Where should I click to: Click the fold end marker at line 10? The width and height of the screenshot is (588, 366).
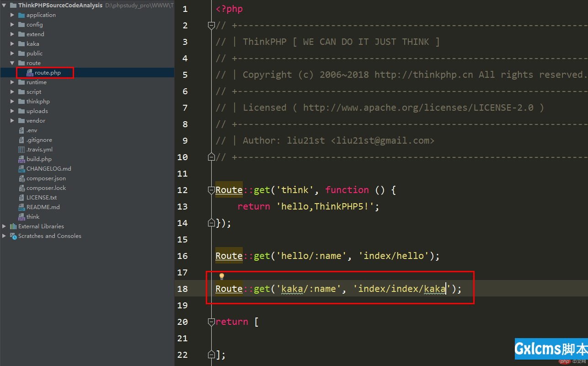tap(211, 157)
